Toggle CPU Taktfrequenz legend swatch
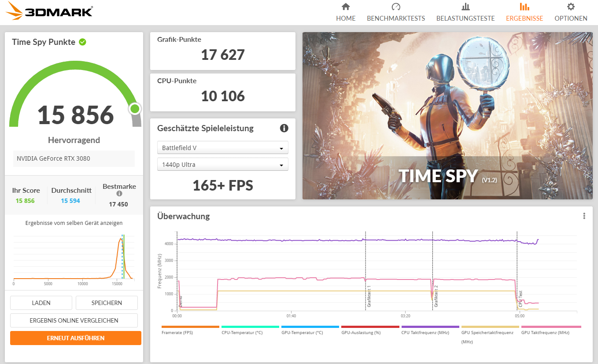This screenshot has height=364, width=598. tap(430, 327)
